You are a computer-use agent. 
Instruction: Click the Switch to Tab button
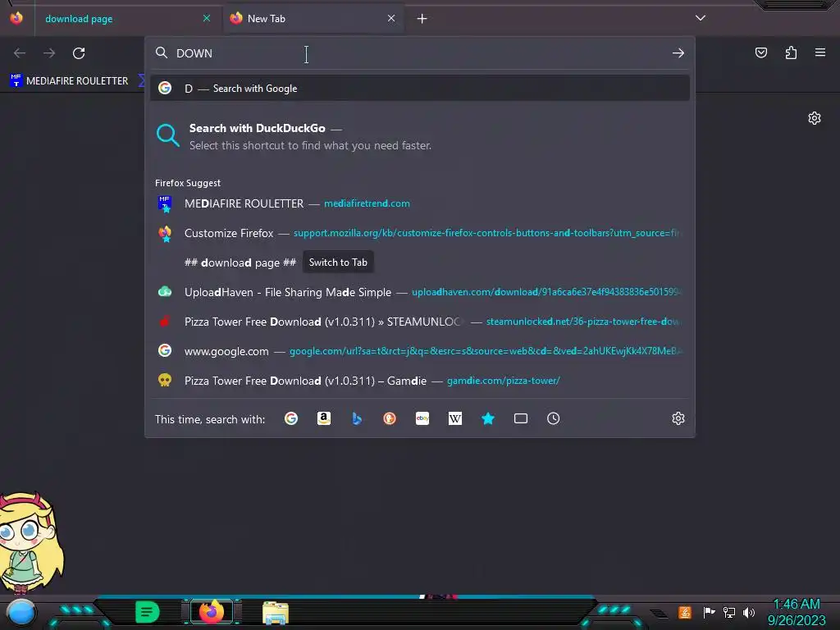click(338, 262)
